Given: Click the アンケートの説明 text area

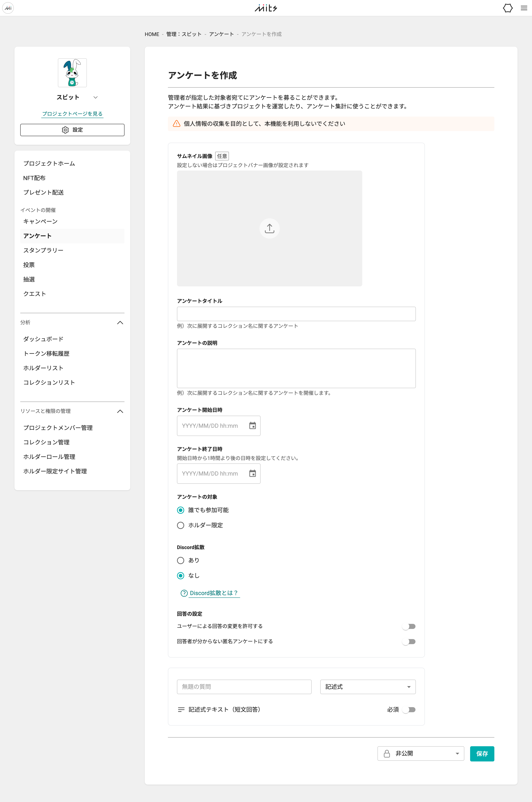Looking at the screenshot, I should coord(296,368).
